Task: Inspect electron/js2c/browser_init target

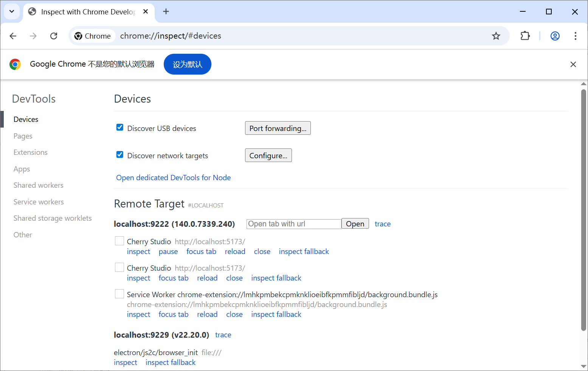Action: 126,362
